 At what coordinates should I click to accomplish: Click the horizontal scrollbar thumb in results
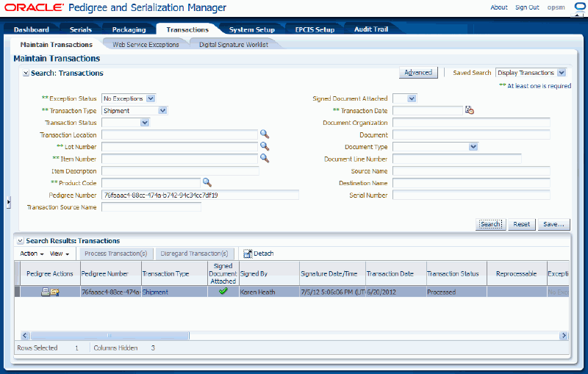[110, 335]
